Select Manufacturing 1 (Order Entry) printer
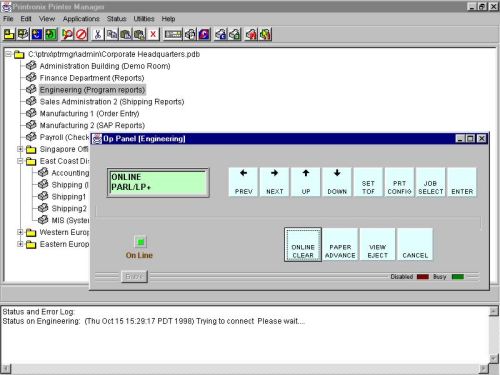The height and width of the screenshot is (375, 500). pyautogui.click(x=89, y=114)
